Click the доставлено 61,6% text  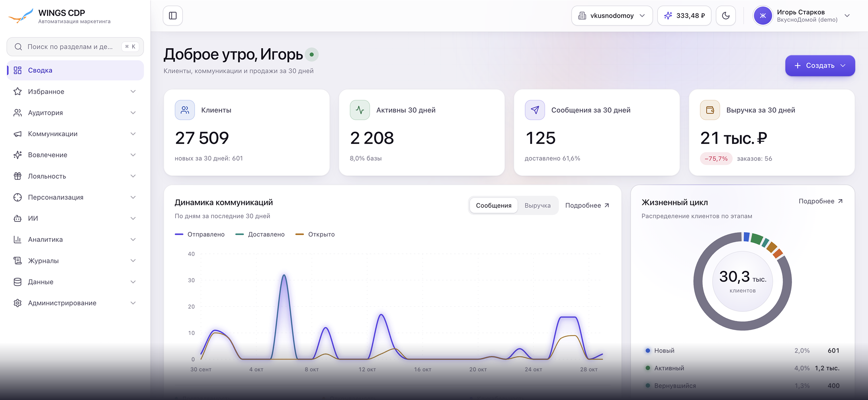[553, 158]
